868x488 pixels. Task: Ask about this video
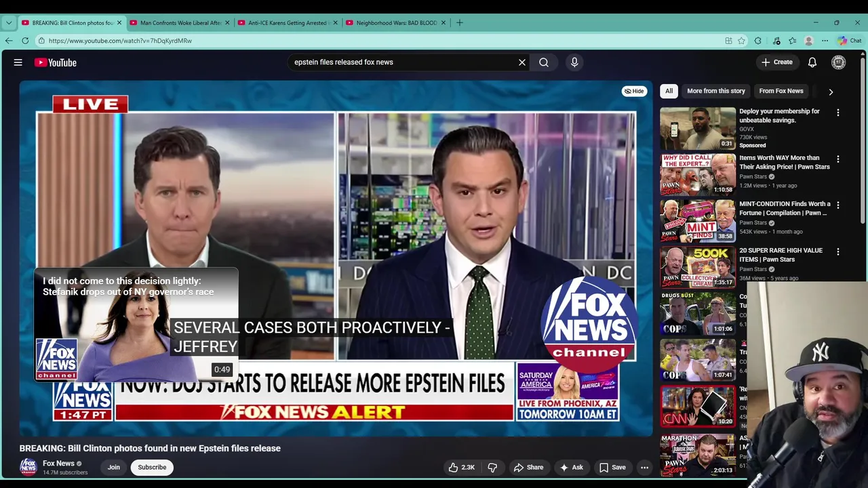571,467
